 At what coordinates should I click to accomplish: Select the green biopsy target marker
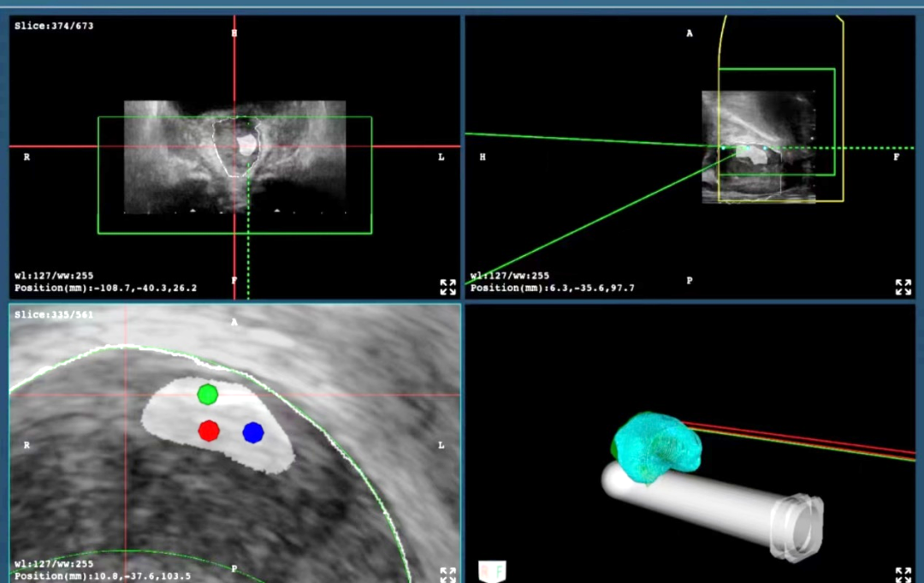[x=207, y=395]
